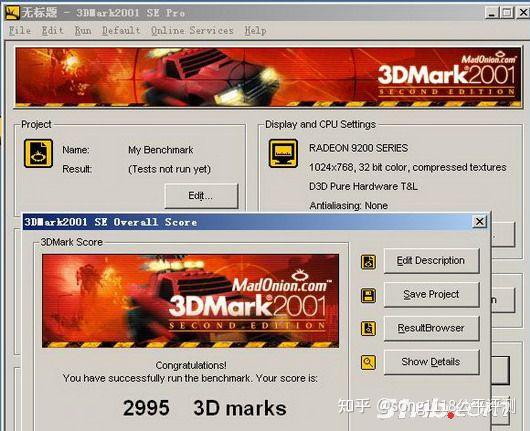Click the Project benchmark file icon
Screen dimensions: 530x431
[x=38, y=153]
